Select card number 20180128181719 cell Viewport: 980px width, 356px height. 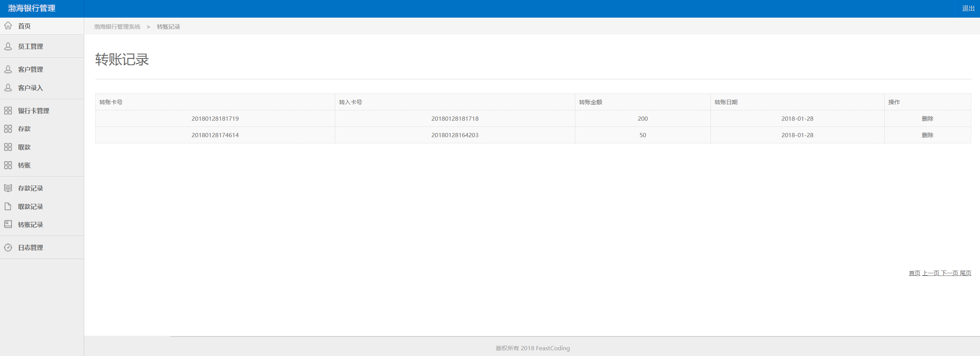[x=215, y=119]
